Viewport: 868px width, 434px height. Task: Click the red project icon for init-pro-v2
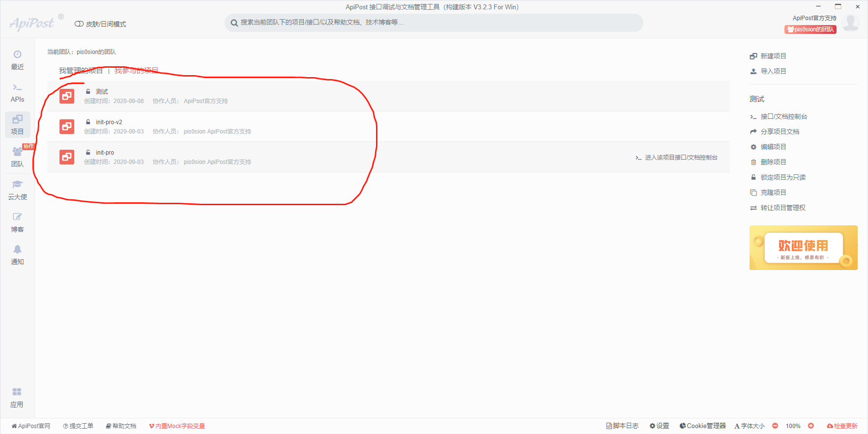point(67,127)
